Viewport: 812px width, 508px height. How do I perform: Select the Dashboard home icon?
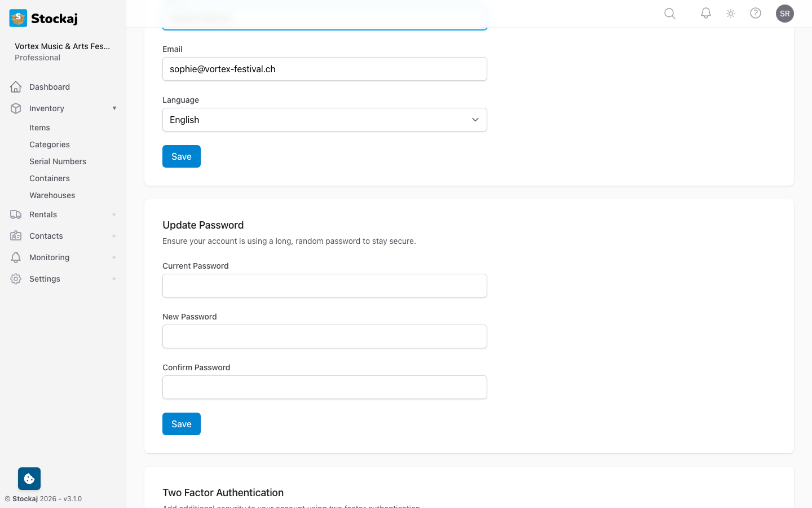point(16,86)
